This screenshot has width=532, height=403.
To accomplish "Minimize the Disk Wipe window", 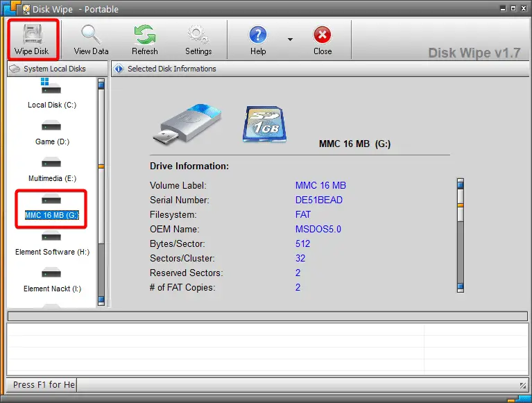I will tap(503, 8).
